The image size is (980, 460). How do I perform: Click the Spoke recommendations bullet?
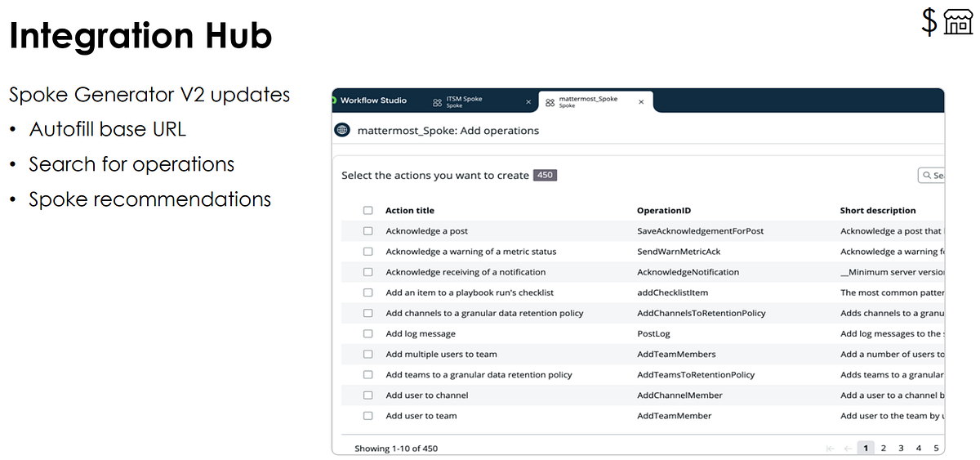click(149, 199)
